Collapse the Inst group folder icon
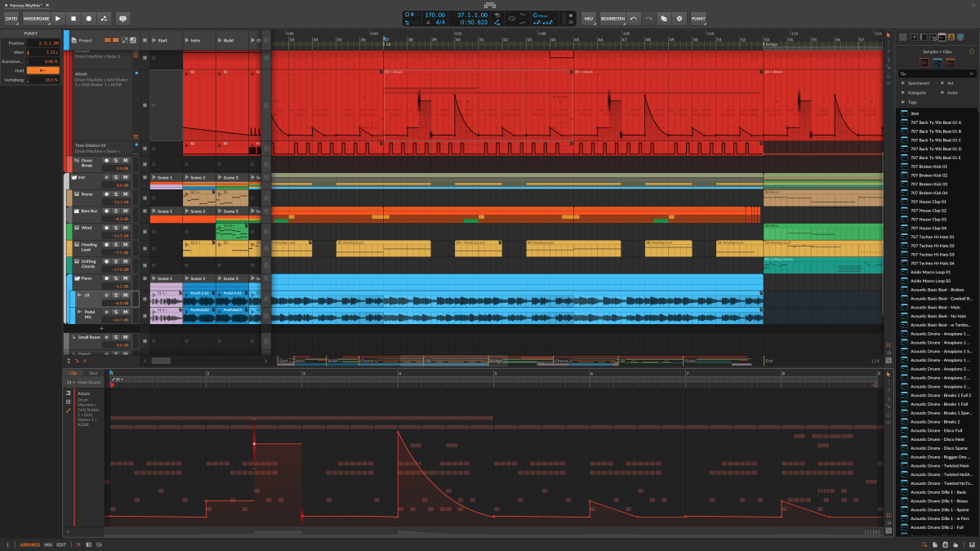The image size is (980, 551). pos(73,177)
